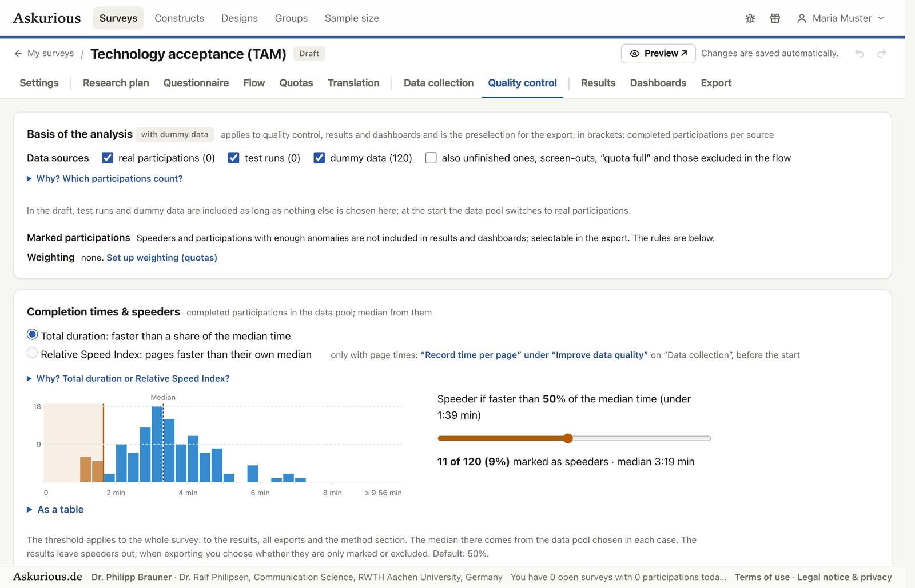The height and width of the screenshot is (588, 915).
Task: Enable also unfinished ones checkbox
Action: click(x=431, y=158)
